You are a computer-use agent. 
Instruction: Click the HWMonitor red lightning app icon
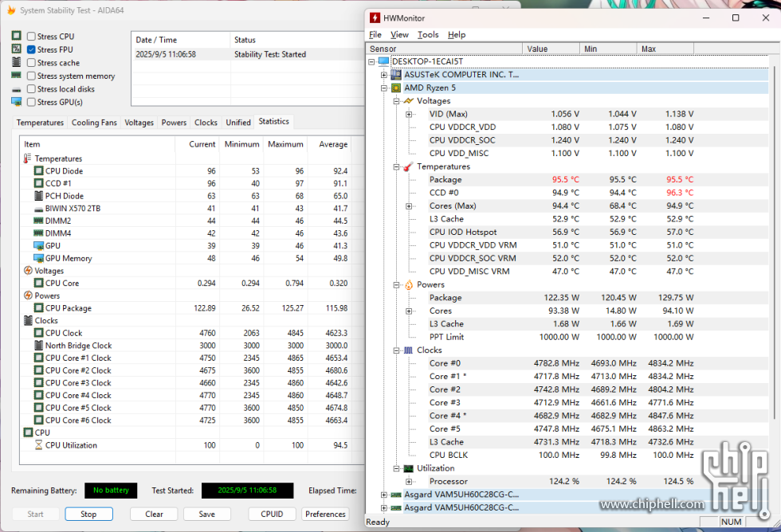click(375, 18)
